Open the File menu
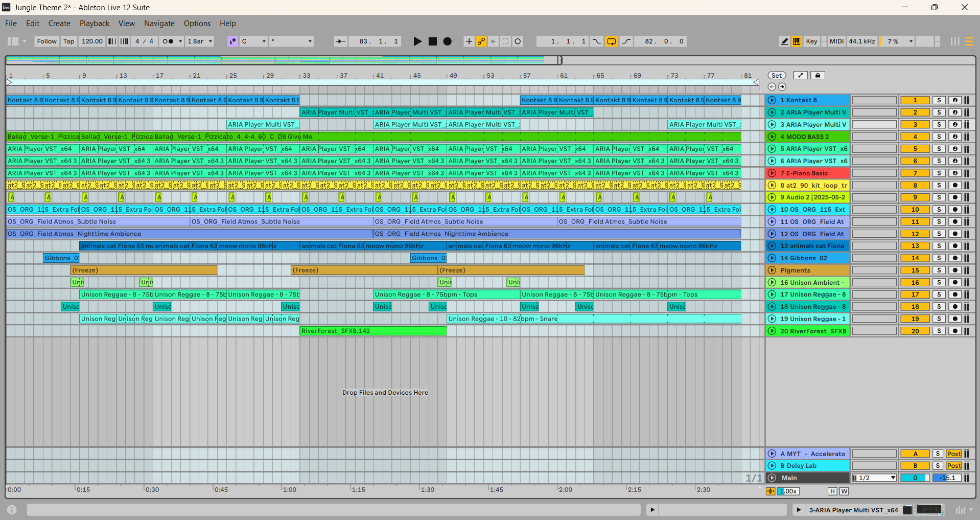The image size is (980, 520). point(11,24)
